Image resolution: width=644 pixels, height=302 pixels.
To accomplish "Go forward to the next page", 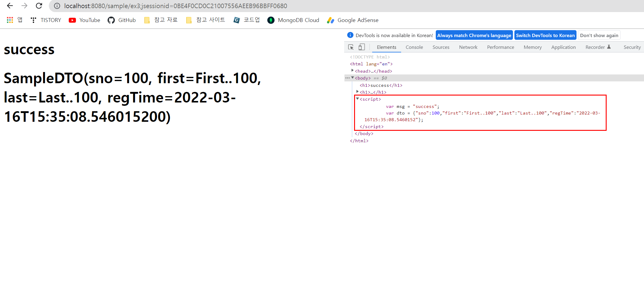I will point(24,6).
